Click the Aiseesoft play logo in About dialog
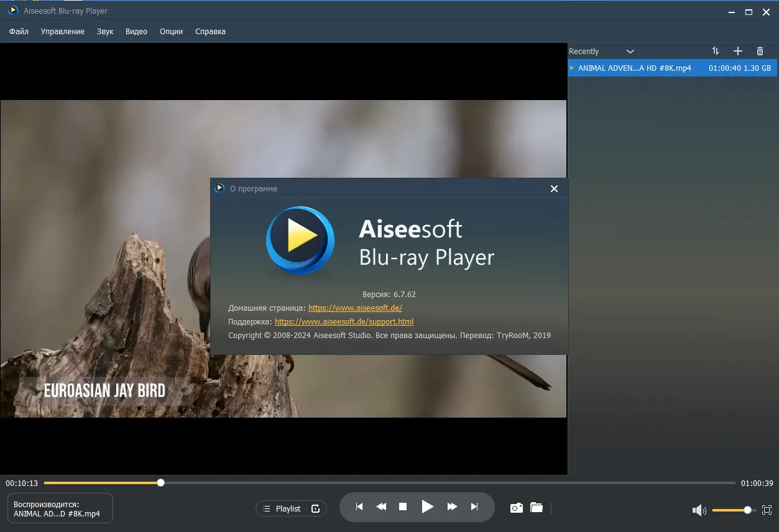Viewport: 779px width, 532px height. 300,241
